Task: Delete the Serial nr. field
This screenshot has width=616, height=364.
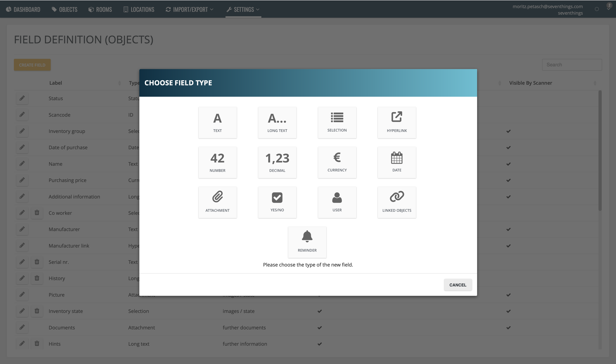Action: pos(37,262)
